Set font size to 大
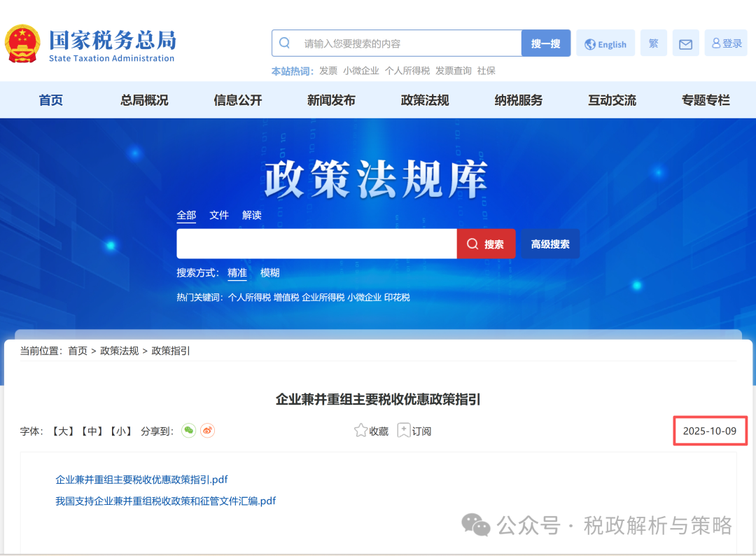 coord(63,431)
